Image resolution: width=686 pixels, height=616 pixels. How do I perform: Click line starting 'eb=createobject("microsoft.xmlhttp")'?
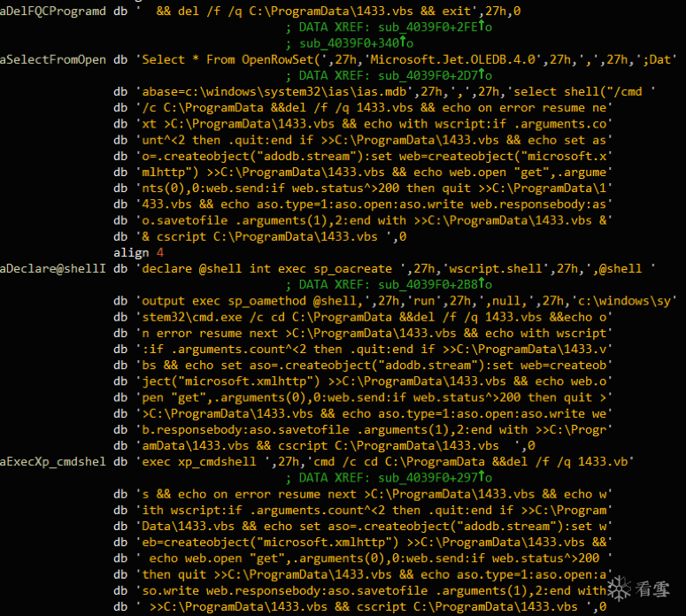[363, 543]
